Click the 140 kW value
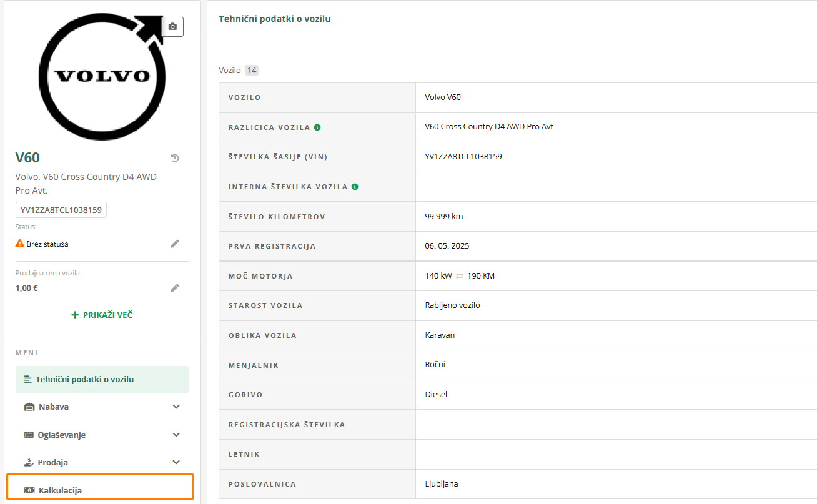817x504 pixels. [438, 276]
